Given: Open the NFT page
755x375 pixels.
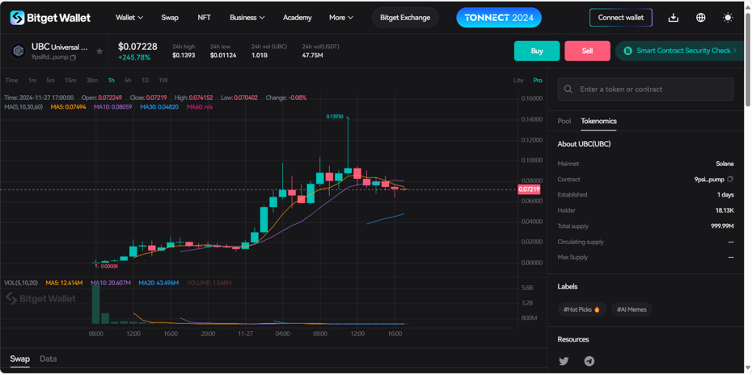Looking at the screenshot, I should click(x=204, y=18).
